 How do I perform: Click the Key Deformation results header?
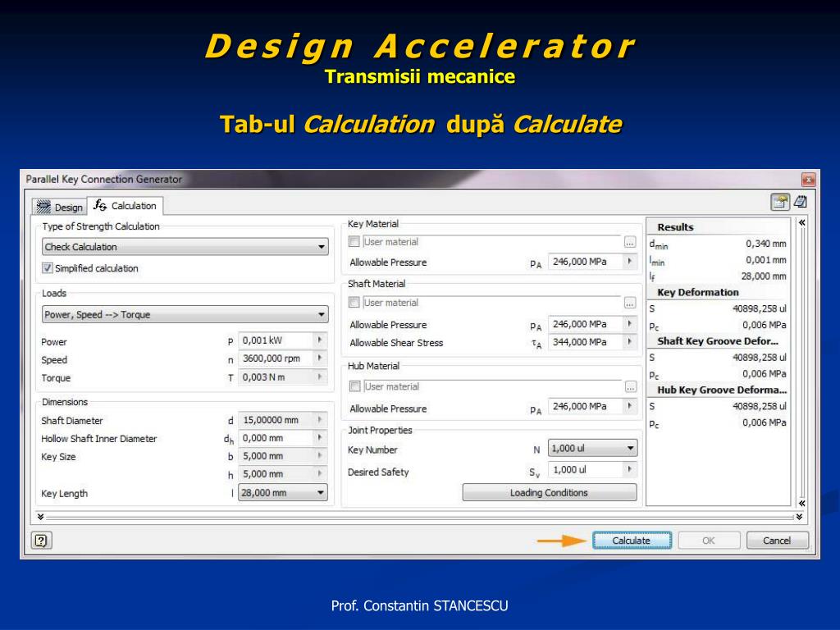[x=697, y=293]
